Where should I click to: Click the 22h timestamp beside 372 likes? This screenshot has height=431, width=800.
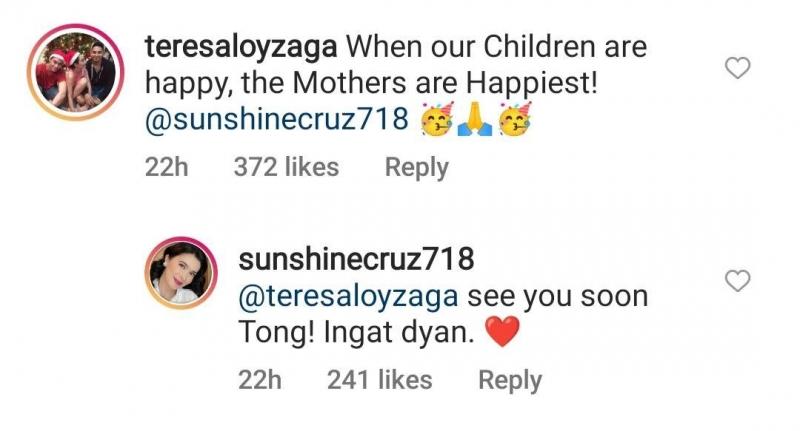[x=167, y=167]
